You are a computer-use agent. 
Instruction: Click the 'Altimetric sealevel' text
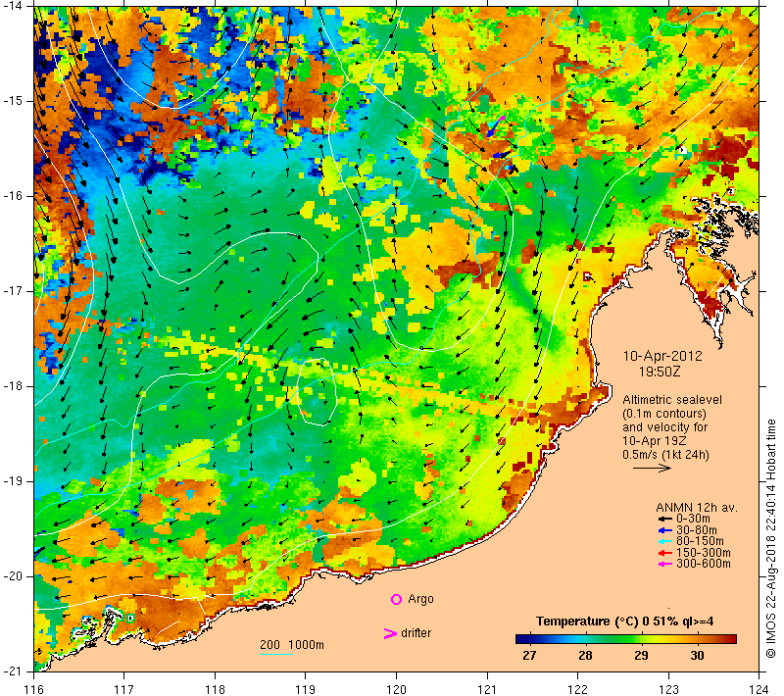click(672, 400)
